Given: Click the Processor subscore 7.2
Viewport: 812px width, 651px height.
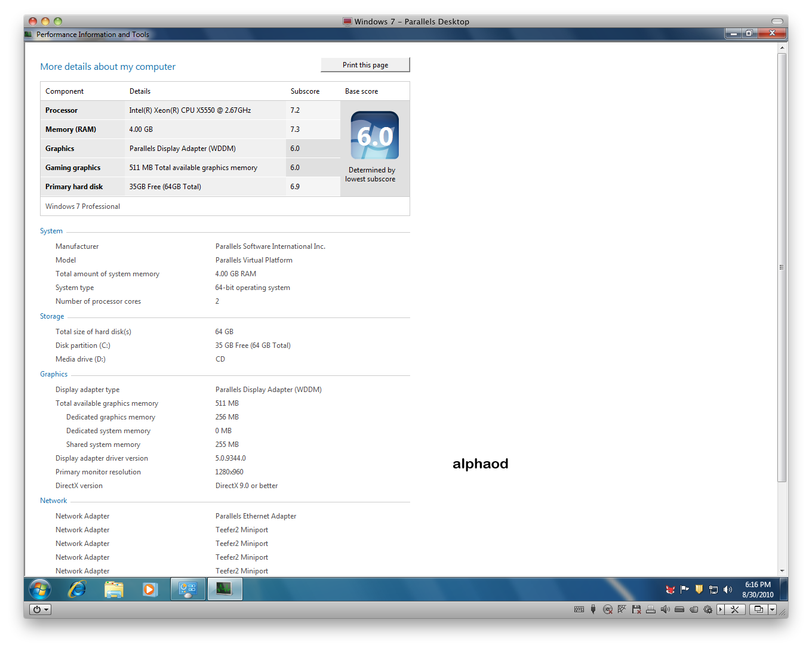Looking at the screenshot, I should pyautogui.click(x=295, y=110).
